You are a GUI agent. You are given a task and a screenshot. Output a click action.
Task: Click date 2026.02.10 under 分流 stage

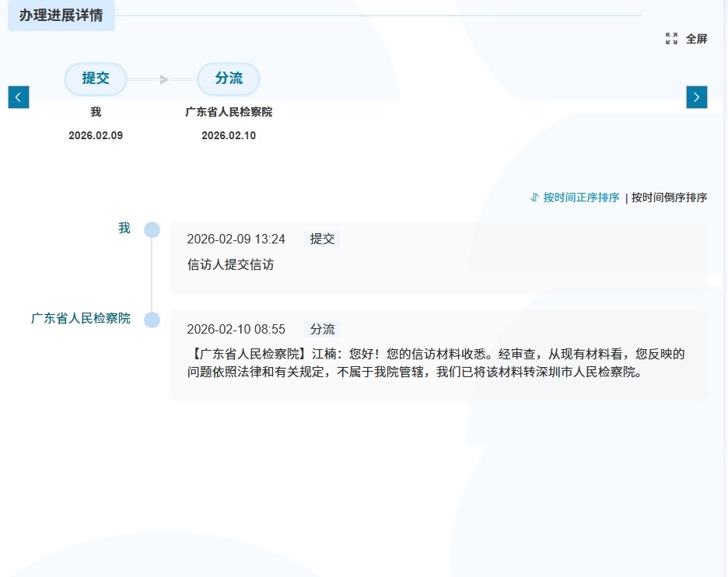[x=229, y=135]
